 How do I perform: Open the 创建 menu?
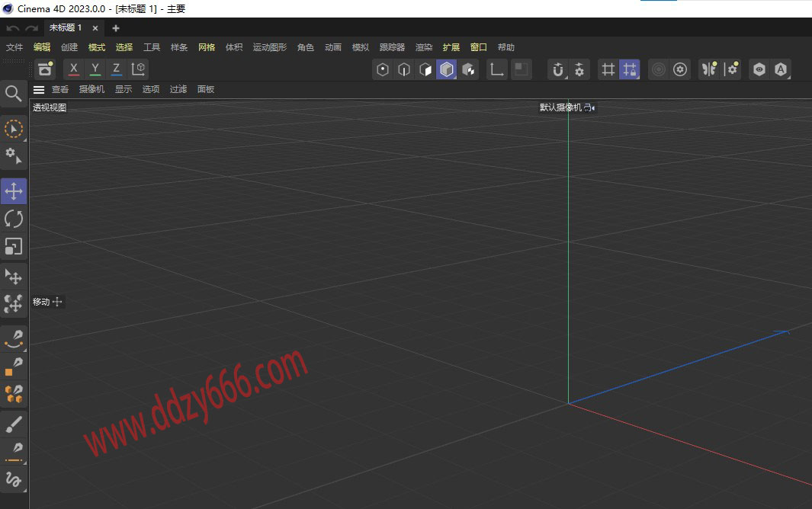[69, 47]
